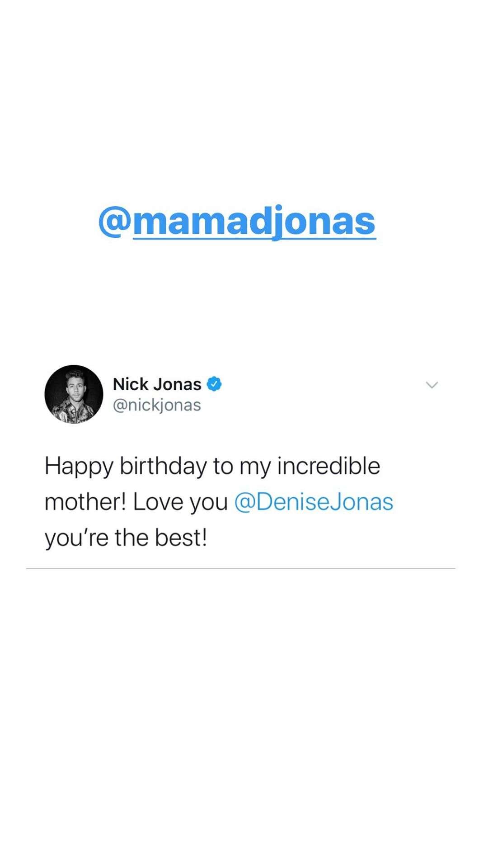Click the "you're the best!" tweet line

pyautogui.click(x=126, y=538)
